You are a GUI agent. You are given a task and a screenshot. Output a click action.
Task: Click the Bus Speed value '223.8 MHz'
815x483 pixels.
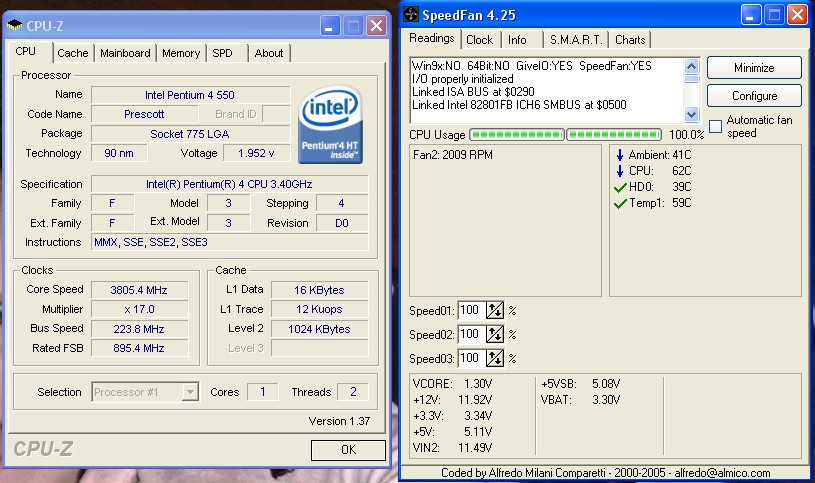point(139,329)
